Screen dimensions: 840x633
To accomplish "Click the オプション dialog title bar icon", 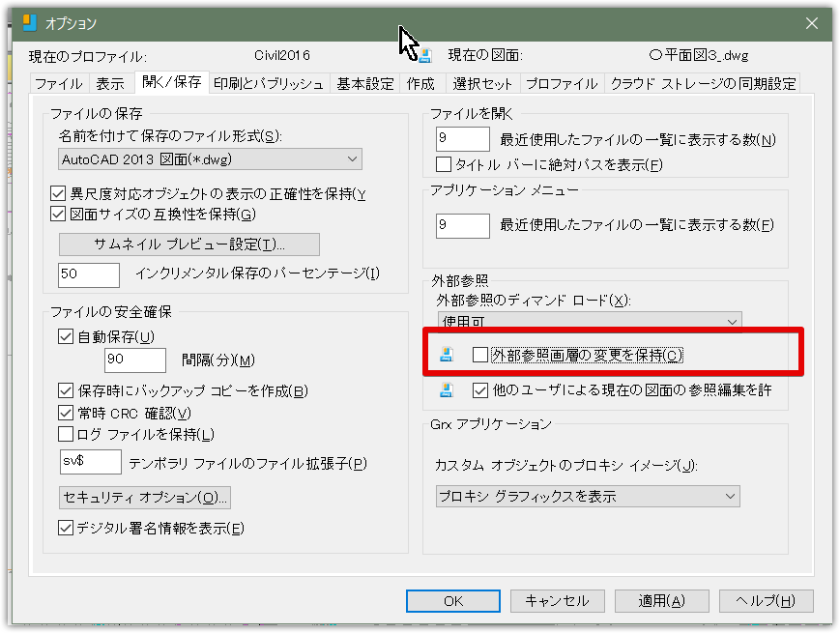I will (29, 22).
